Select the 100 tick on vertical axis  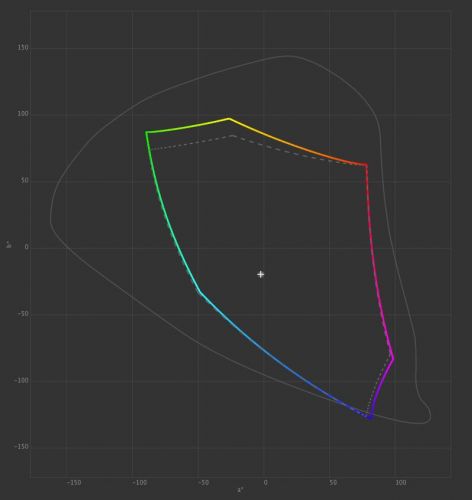[x=23, y=114]
